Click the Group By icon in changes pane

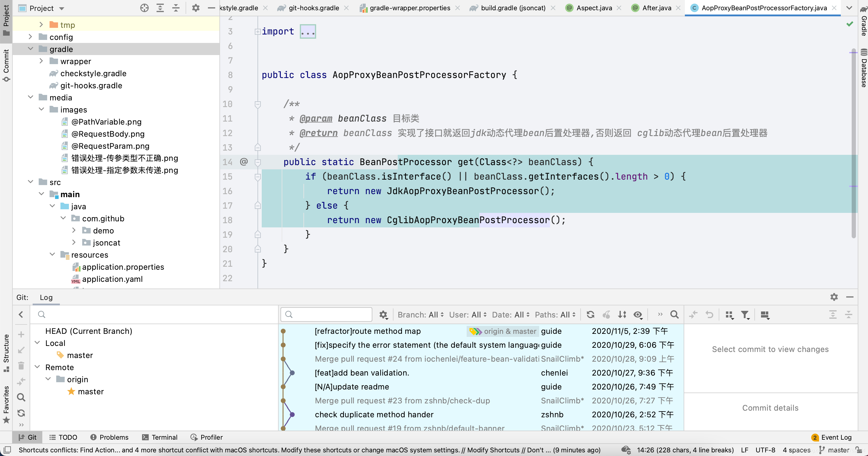click(729, 314)
